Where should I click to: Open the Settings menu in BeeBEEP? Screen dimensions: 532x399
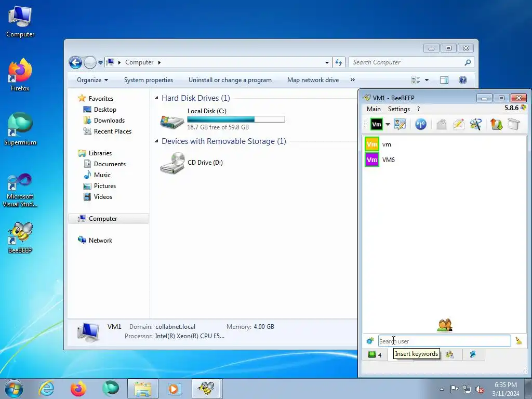click(399, 109)
